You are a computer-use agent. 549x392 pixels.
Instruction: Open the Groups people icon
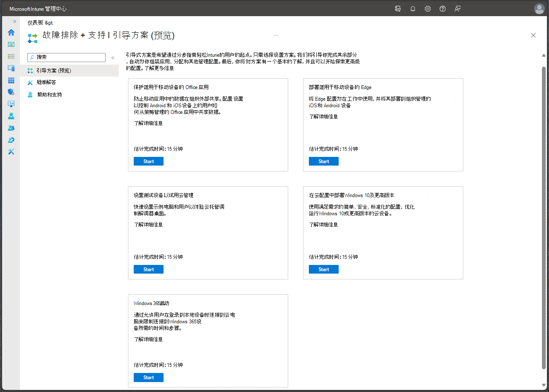[x=11, y=128]
